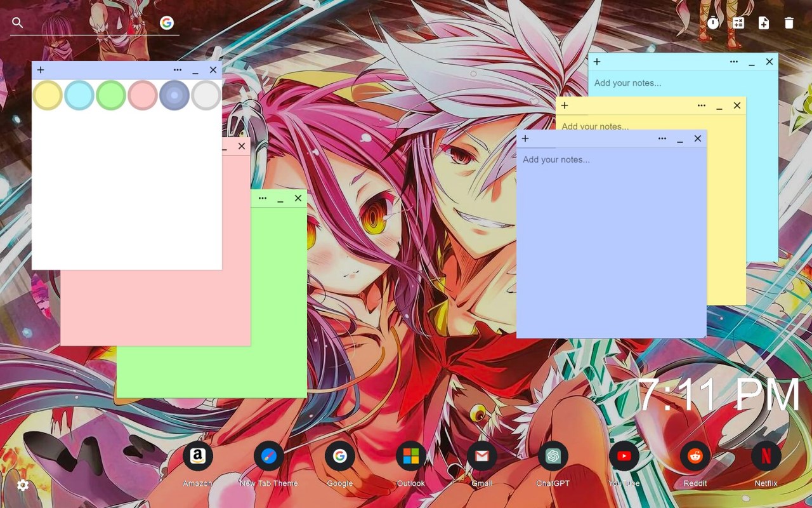Open the Google search engine selector
The width and height of the screenshot is (812, 508).
167,23
